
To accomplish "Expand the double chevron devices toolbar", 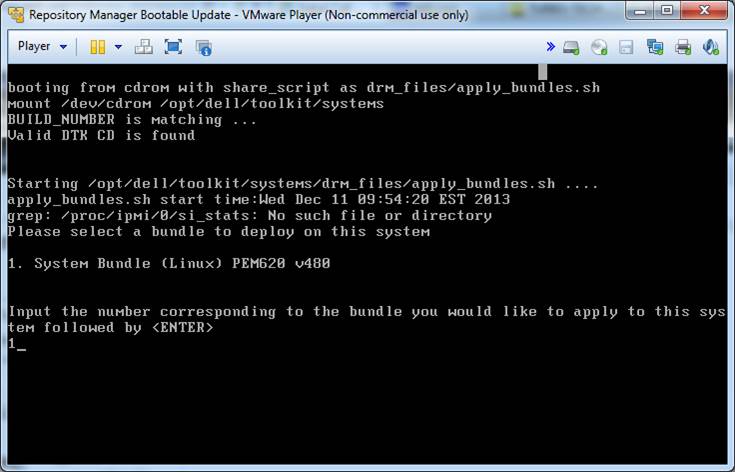I will coord(550,46).
